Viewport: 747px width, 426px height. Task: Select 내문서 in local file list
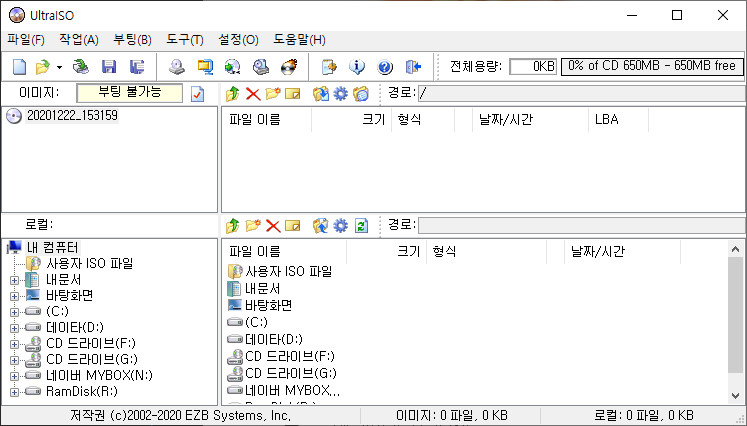point(262,289)
